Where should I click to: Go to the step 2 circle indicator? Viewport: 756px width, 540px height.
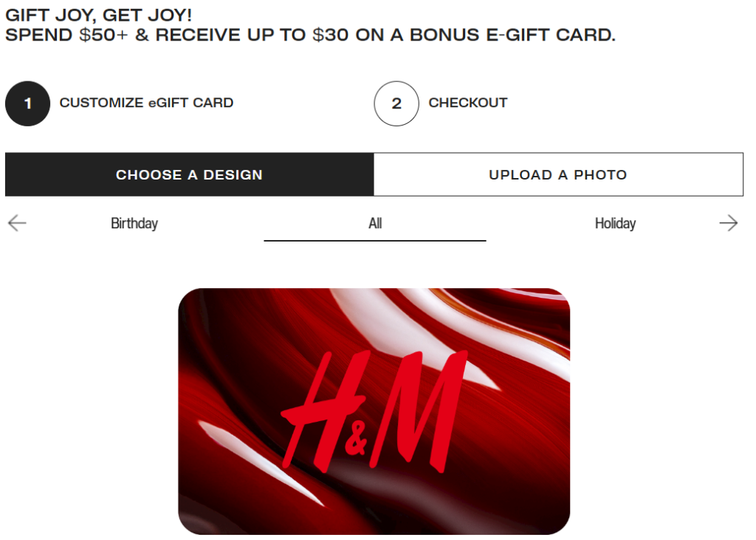396,103
